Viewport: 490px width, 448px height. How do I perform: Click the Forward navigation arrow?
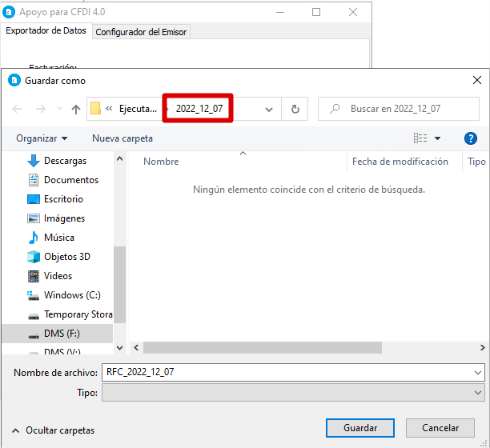pos(41,109)
